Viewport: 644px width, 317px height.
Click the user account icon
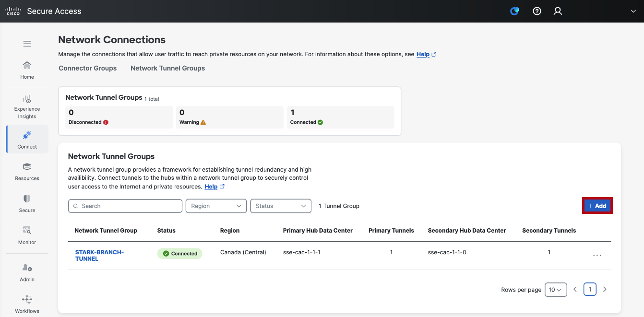coord(558,11)
